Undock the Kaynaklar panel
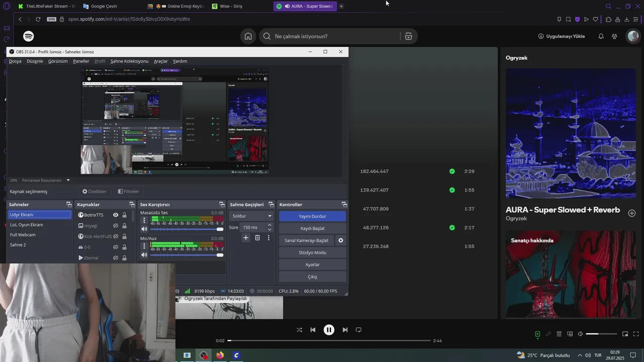The image size is (644, 362). (132, 205)
